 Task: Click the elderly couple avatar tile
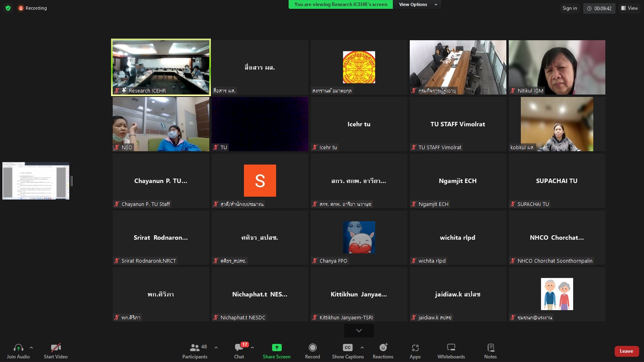(x=557, y=294)
